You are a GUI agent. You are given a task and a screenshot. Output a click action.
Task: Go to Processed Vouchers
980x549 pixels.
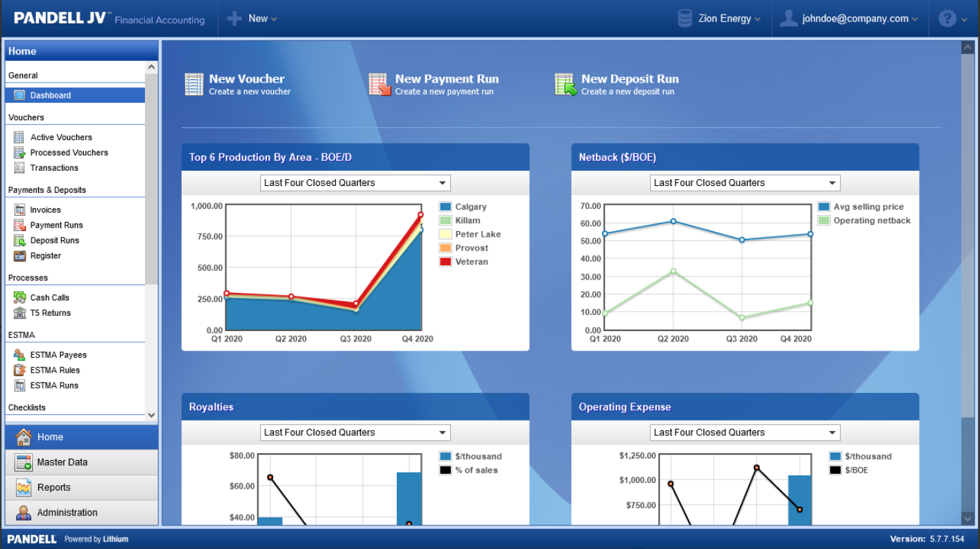coord(69,153)
